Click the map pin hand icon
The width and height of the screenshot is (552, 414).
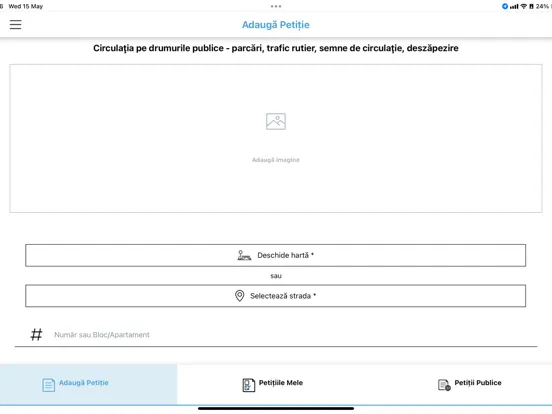click(x=244, y=255)
